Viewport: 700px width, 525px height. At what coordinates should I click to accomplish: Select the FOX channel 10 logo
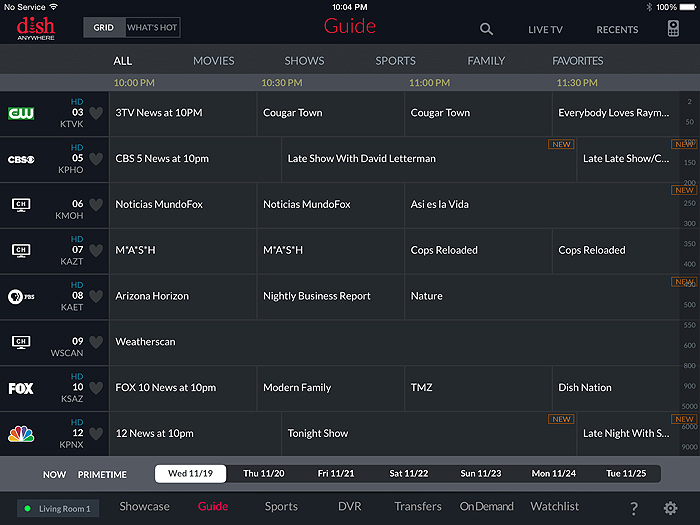point(21,388)
